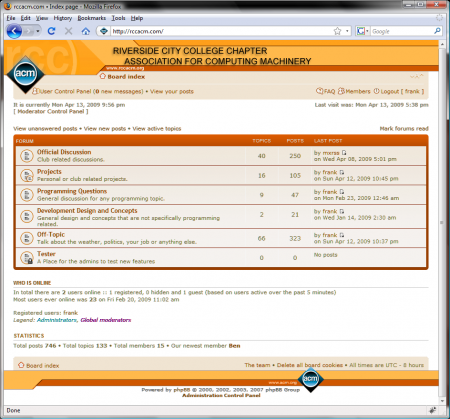Click Delete all board cookies
Screen dimensions: 450x419
click(x=310, y=365)
